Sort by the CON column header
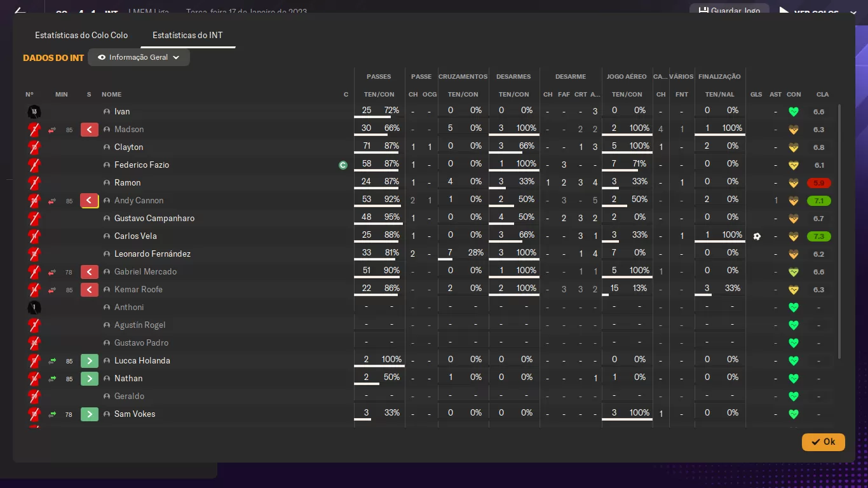 click(x=794, y=94)
